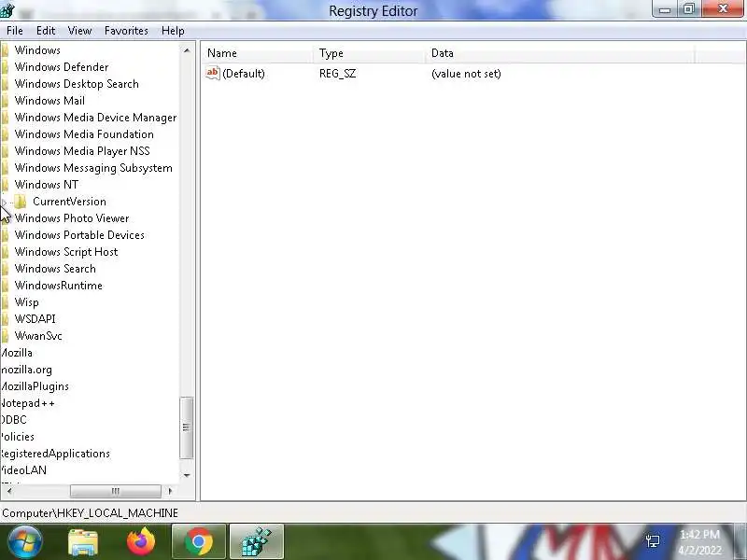Screen dimensions: 747x560
Task: Click the Registry Editor taskbar button
Action: pyautogui.click(x=257, y=542)
